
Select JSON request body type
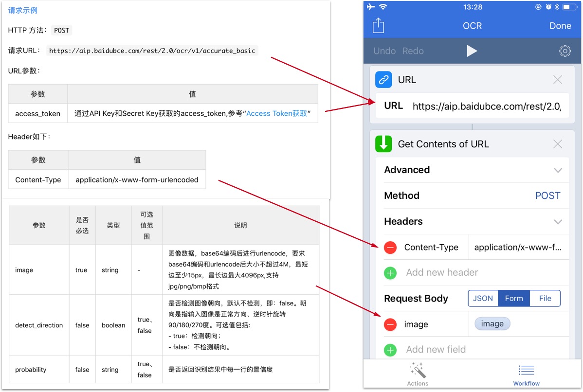coord(483,299)
